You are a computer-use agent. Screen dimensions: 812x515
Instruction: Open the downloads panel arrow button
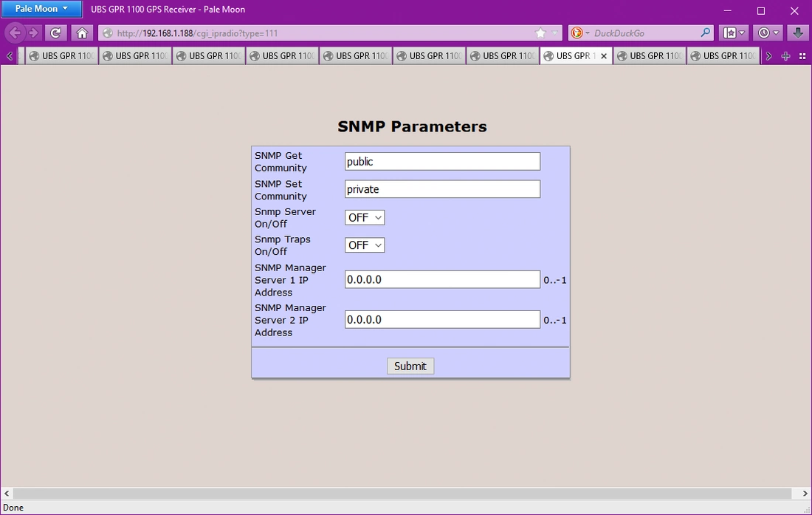tap(798, 33)
